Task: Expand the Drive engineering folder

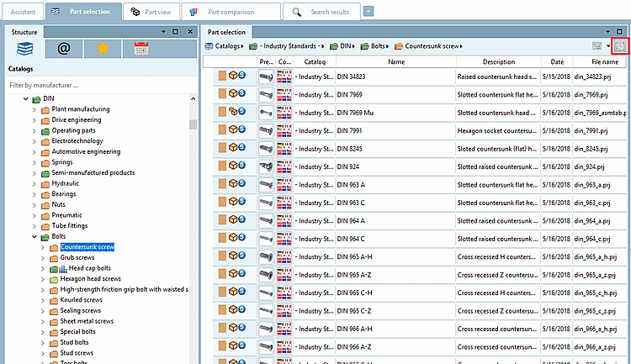Action: pos(34,120)
